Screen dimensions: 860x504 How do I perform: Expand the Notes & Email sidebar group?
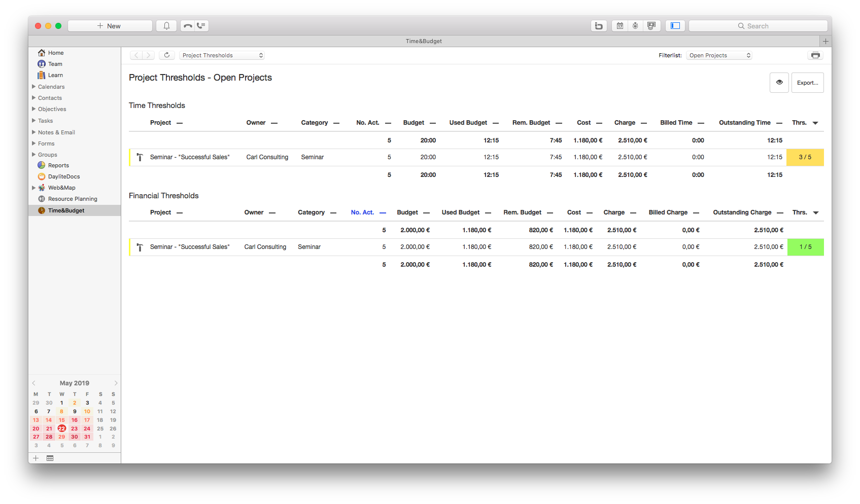click(x=33, y=132)
